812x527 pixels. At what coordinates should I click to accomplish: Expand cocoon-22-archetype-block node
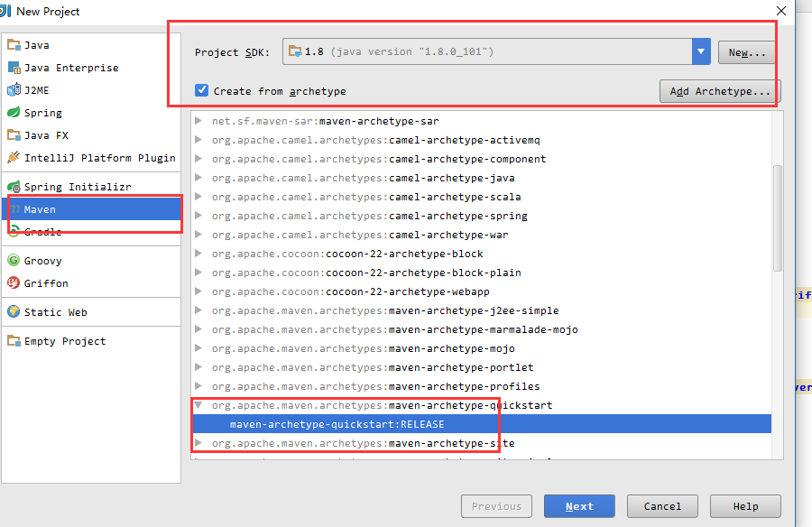pyautogui.click(x=198, y=254)
